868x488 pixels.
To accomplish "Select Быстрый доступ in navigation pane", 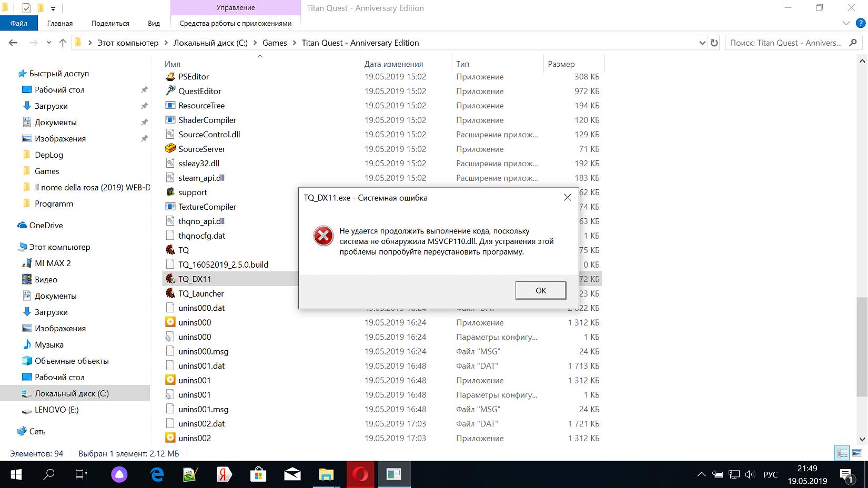I will 59,74.
